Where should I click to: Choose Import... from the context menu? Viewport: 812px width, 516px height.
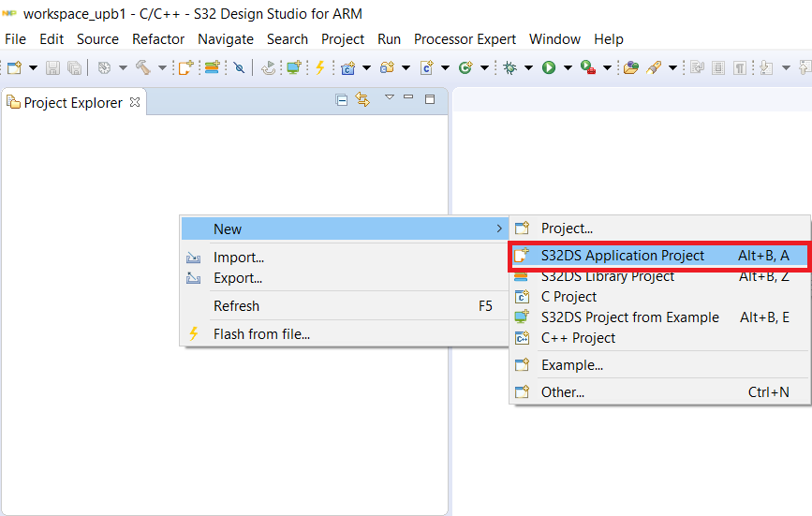pos(345,258)
